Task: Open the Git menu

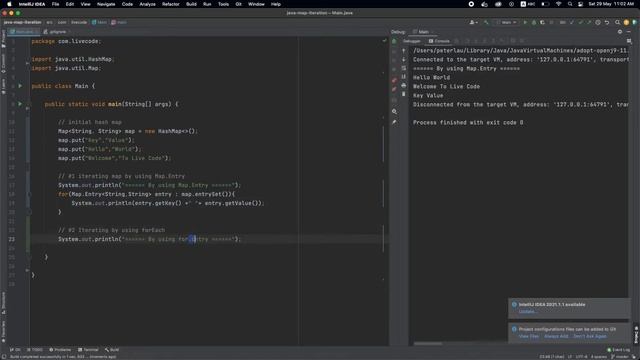Action: pyautogui.click(x=238, y=4)
